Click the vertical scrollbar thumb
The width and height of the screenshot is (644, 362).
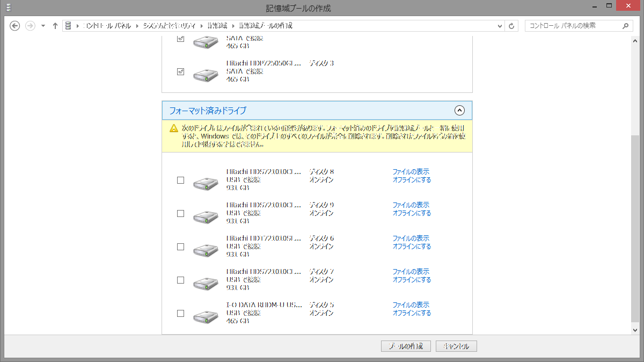point(635,228)
